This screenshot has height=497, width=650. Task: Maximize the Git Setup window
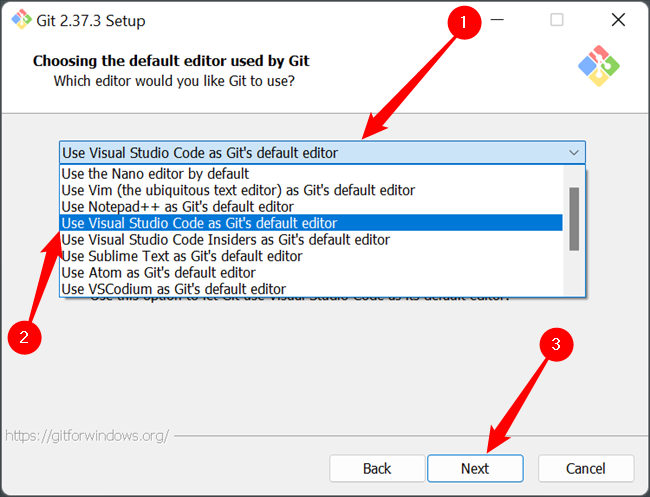pos(557,20)
